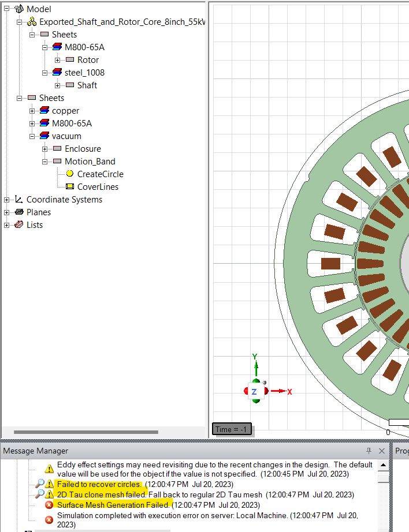Click the Planes icon
Screen dimensions: 409x532
coord(19,212)
